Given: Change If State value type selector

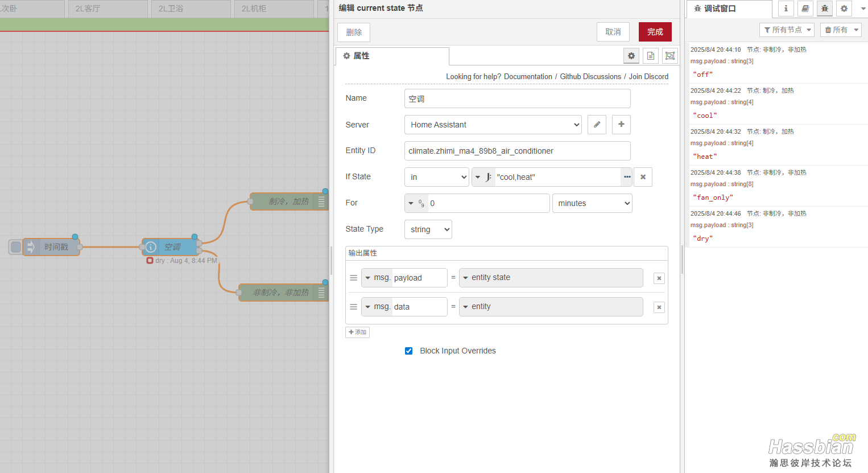Looking at the screenshot, I should [483, 177].
